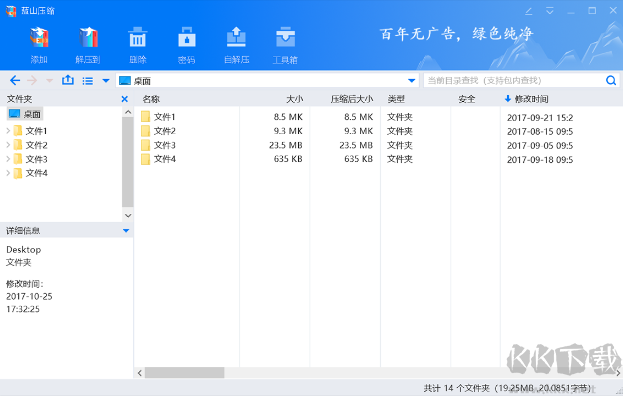The image size is (623, 396).
Task: Go back with the left arrow
Action: point(15,81)
